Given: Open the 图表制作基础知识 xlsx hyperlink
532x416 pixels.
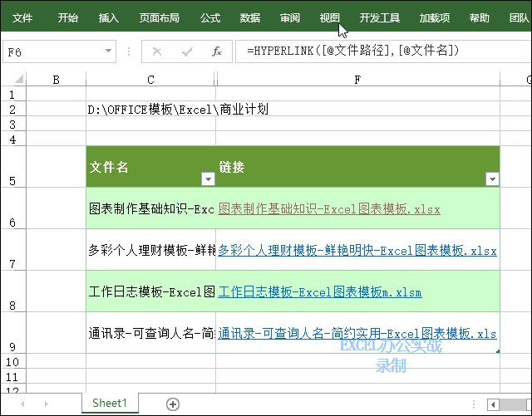Looking at the screenshot, I should [x=329, y=209].
